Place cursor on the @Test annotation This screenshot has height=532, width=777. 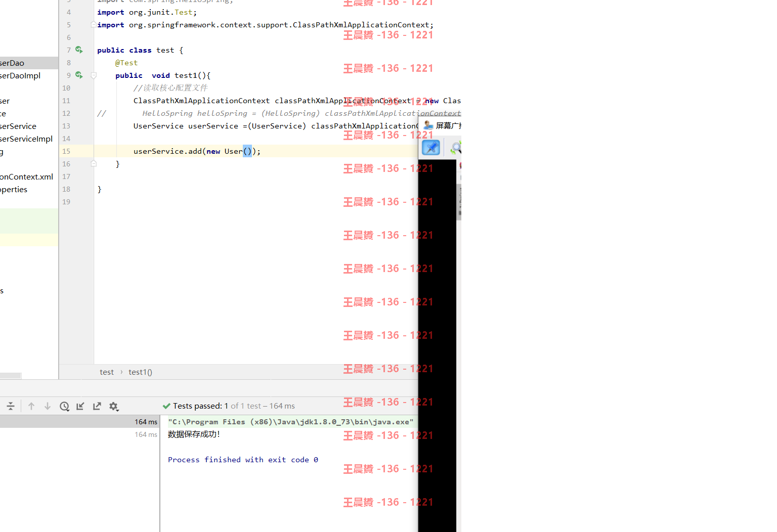[x=126, y=63]
